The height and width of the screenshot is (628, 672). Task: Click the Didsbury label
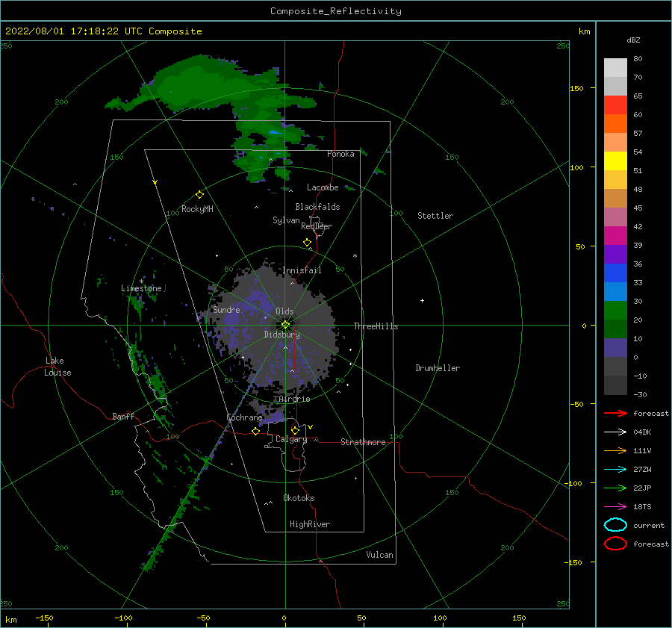tap(282, 335)
